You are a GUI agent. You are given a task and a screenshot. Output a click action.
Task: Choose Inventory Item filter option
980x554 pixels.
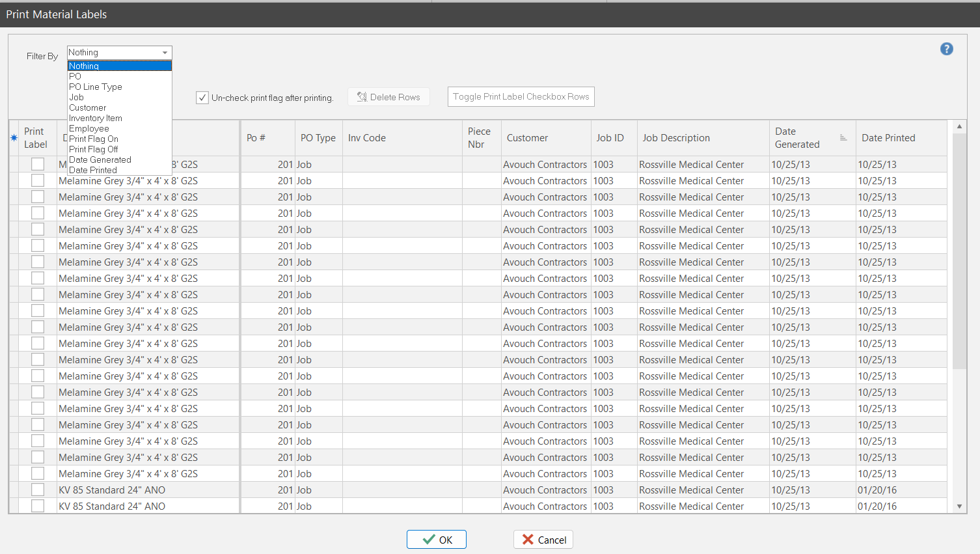[96, 118]
